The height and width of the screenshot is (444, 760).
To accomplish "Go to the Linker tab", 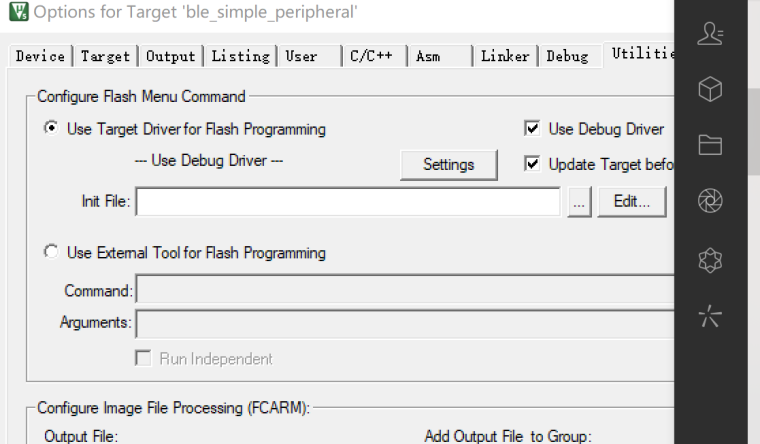I will click(x=505, y=57).
